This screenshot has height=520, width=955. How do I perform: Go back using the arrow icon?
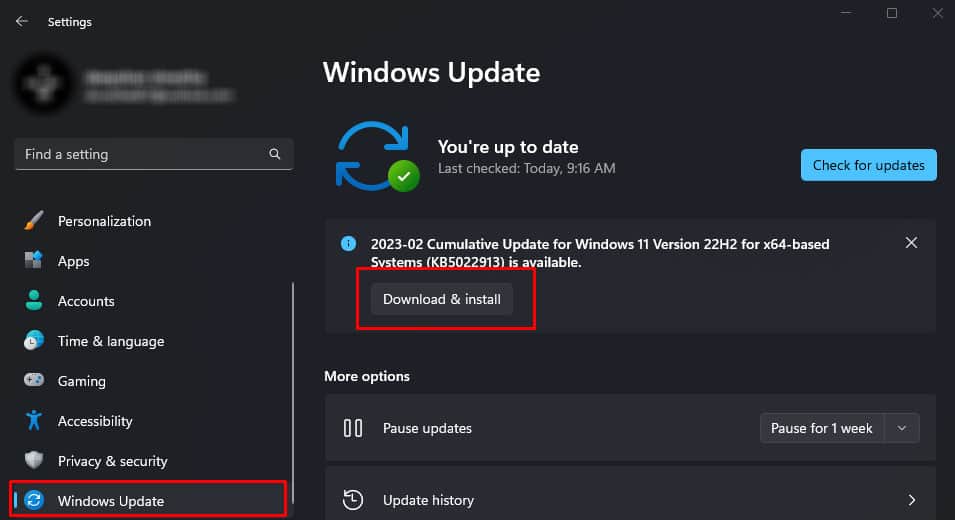pos(22,21)
